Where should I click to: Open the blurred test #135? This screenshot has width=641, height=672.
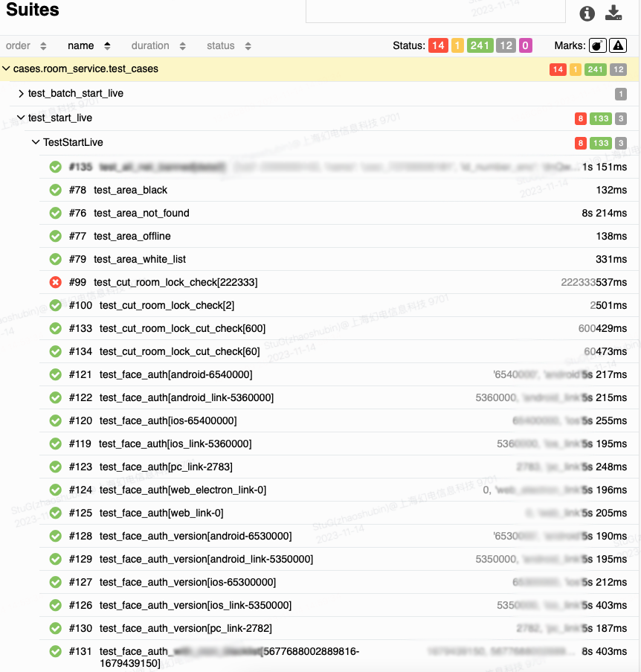coord(339,167)
